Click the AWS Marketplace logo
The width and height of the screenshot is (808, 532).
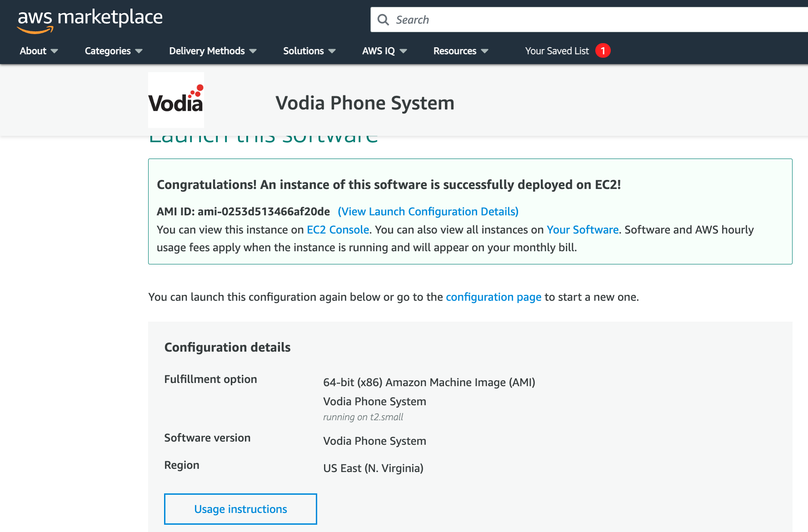point(90,20)
